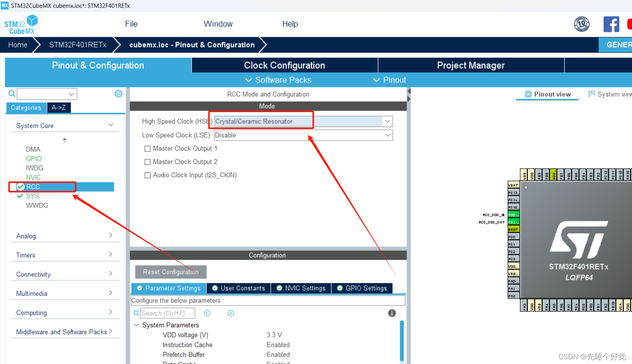Select the PD2 pin on the chip top
The width and height of the screenshot is (632, 364).
click(598, 175)
